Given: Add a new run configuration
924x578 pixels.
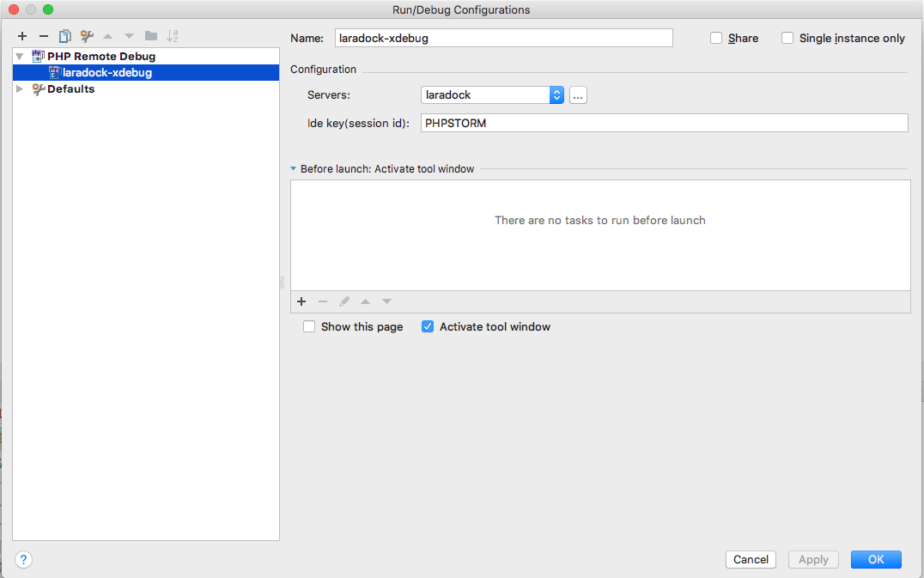Looking at the screenshot, I should (x=21, y=36).
